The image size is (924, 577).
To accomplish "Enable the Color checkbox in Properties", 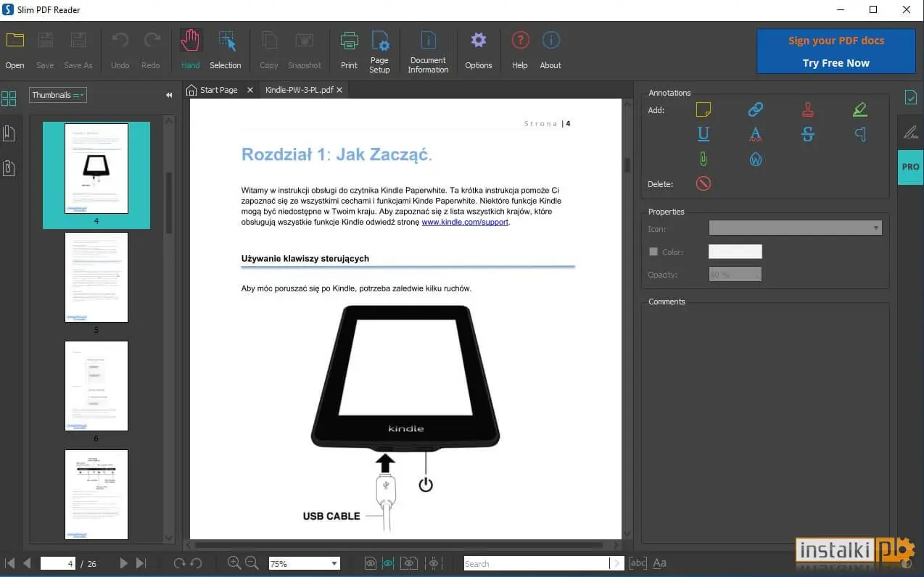I will (x=653, y=252).
